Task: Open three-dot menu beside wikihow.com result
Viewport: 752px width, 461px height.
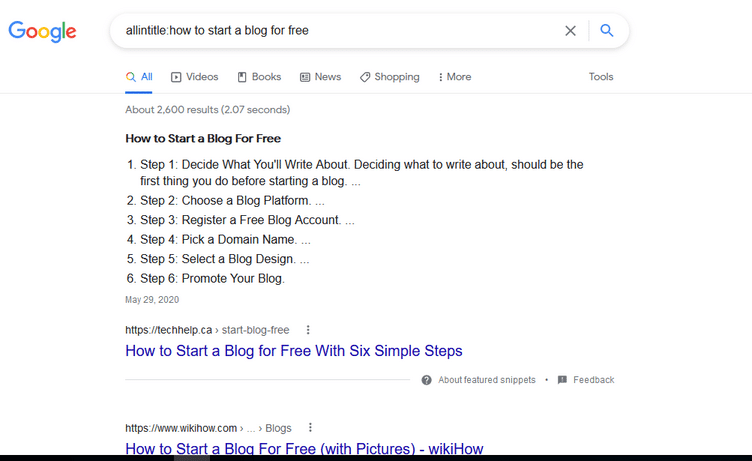Action: pyautogui.click(x=310, y=427)
